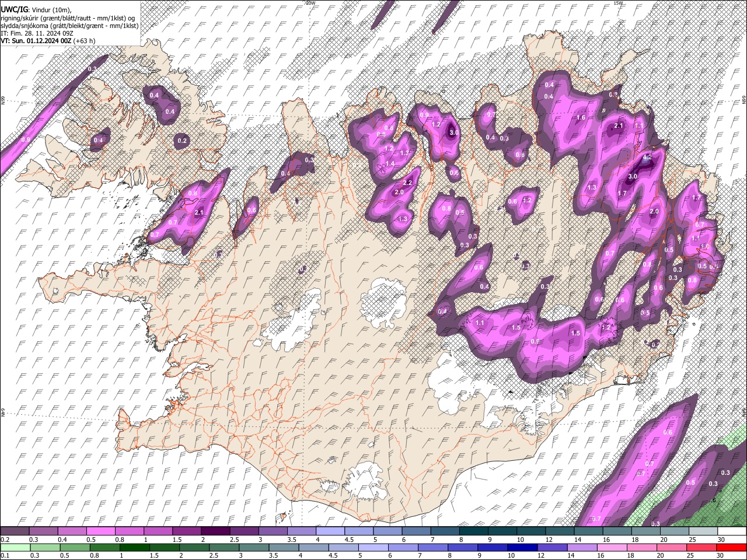The width and height of the screenshot is (747, 560).
Task: Click the '1.4' snowfall value on the map
Action: tap(390, 164)
